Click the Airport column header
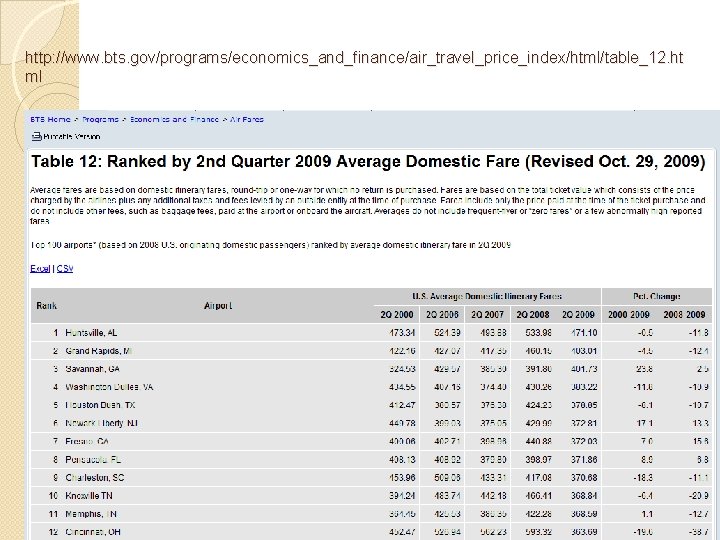Viewport: 720px width, 540px height. pyautogui.click(x=218, y=306)
